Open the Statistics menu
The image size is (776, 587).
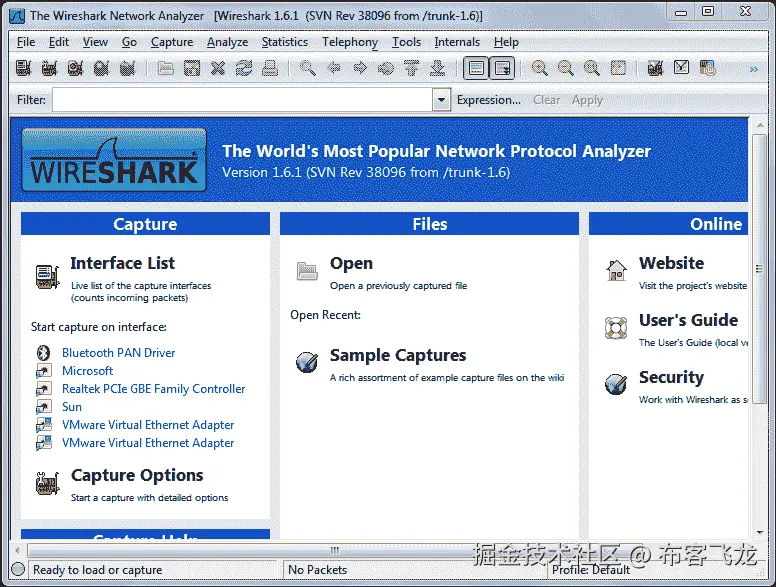pyautogui.click(x=285, y=42)
